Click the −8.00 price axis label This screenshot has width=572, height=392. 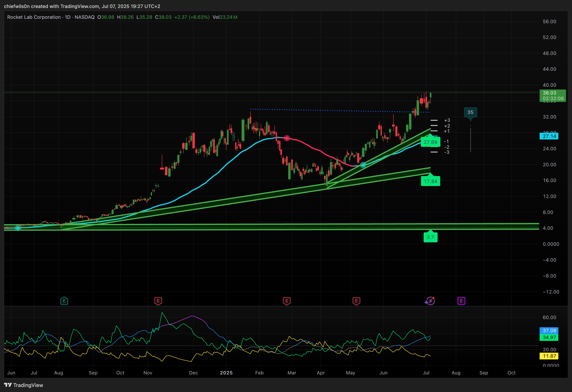(549, 276)
